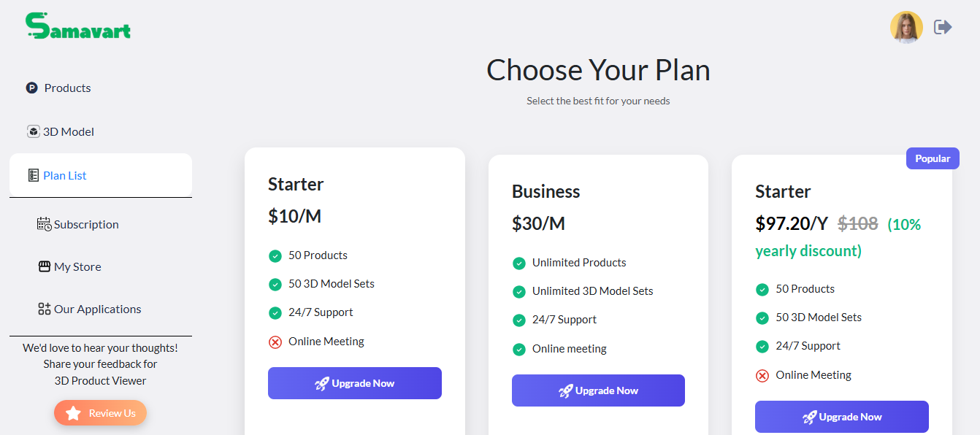Upgrade to the Business plan
Image resolution: width=980 pixels, height=435 pixels.
pyautogui.click(x=598, y=390)
